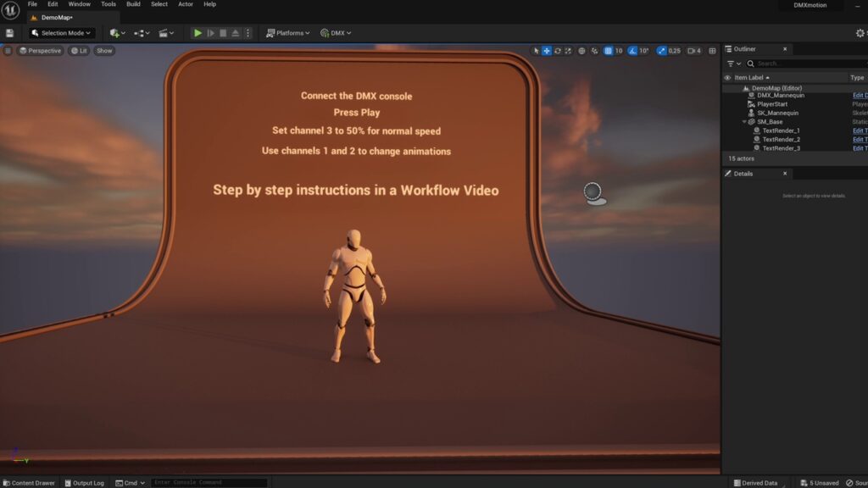Open the Platforms dropdown
This screenshot has height=488, width=868.
pos(288,33)
